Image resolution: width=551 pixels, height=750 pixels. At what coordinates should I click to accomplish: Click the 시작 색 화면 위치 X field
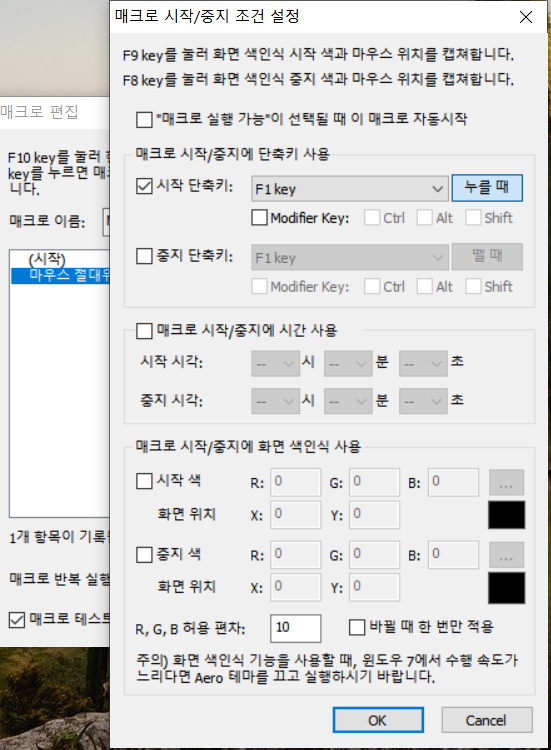click(x=296, y=515)
